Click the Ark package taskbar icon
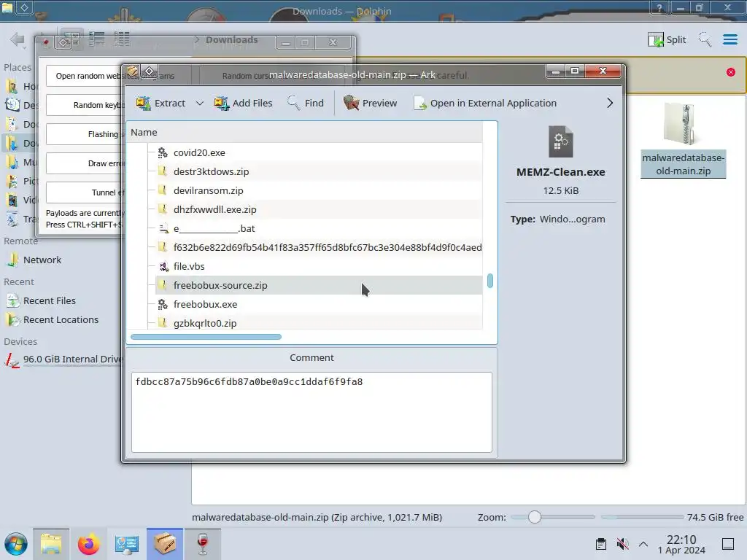 coord(165,544)
